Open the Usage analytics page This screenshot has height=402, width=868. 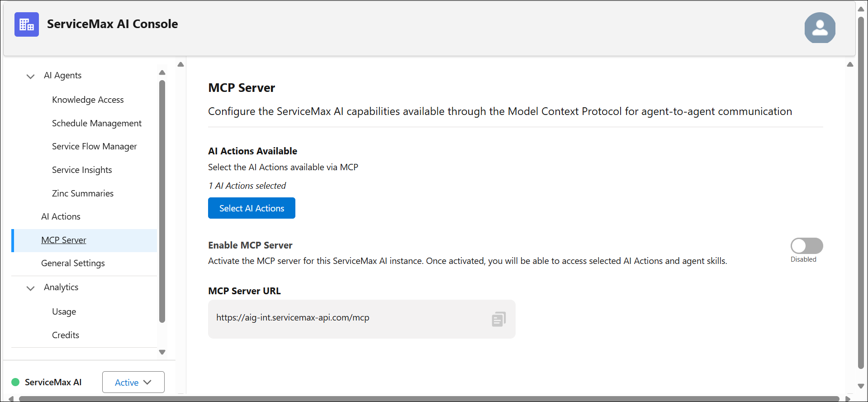pos(64,311)
